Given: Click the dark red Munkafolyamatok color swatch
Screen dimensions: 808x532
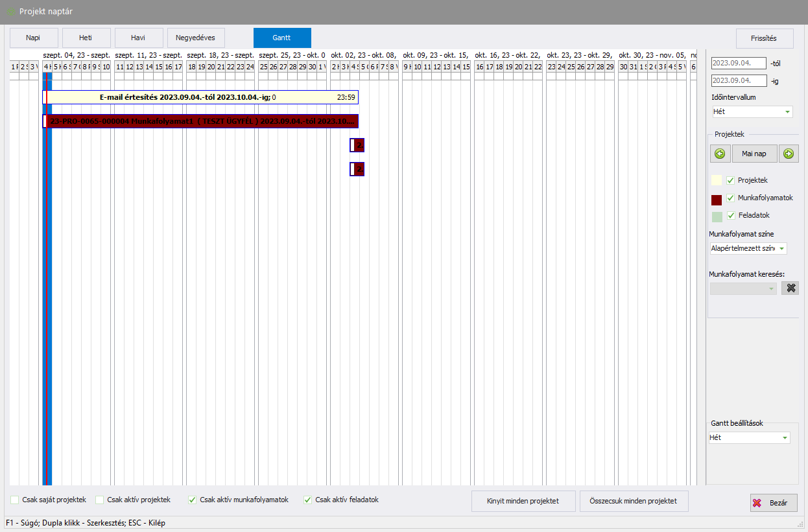Looking at the screenshot, I should (717, 200).
